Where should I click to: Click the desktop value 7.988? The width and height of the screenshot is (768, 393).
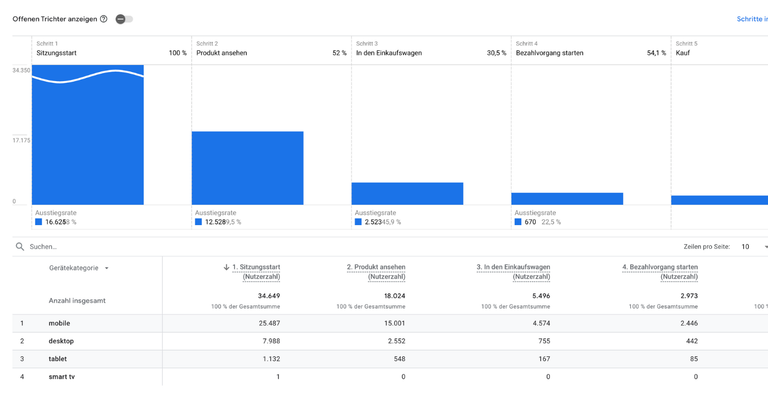pyautogui.click(x=271, y=341)
